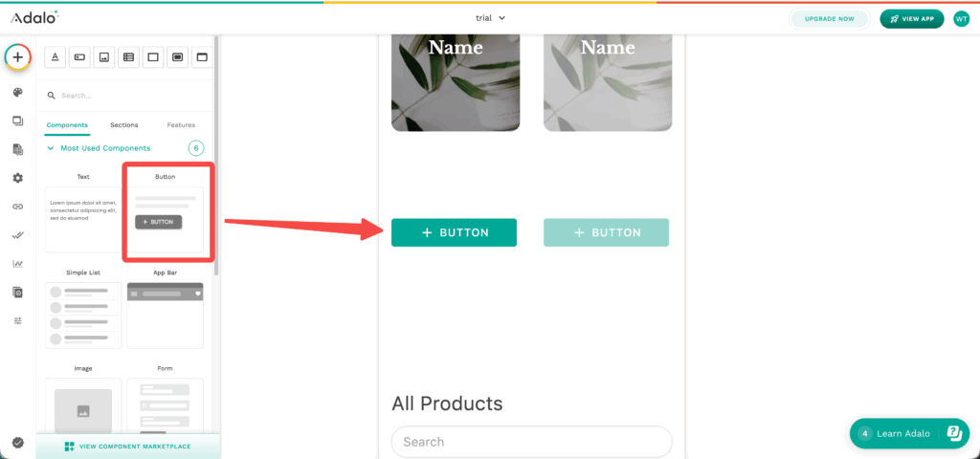Switch to the Features tab
The image size is (980, 459).
click(181, 125)
